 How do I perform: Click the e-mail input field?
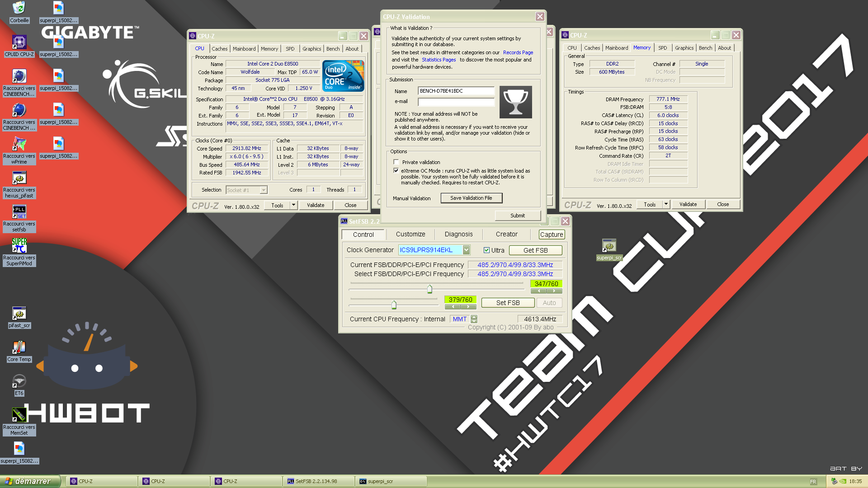456,102
